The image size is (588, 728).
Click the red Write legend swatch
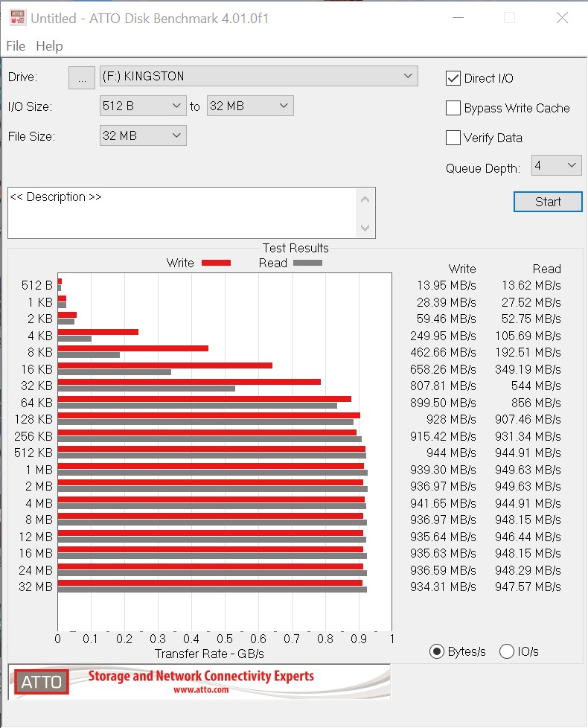pyautogui.click(x=217, y=263)
